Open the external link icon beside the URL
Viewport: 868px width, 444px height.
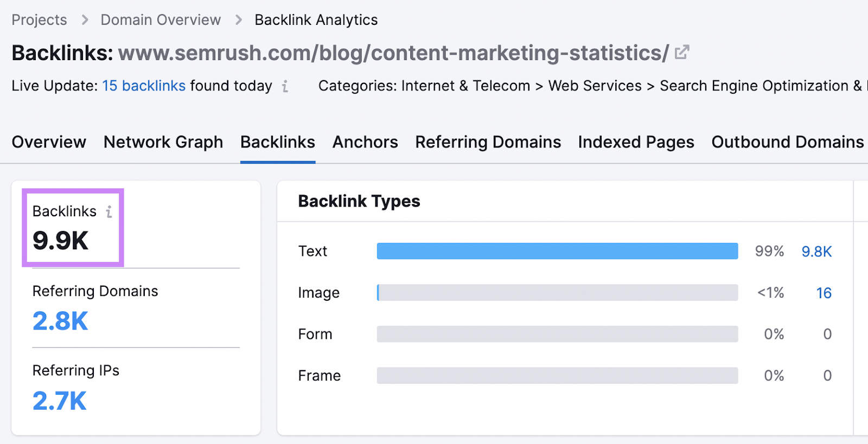click(682, 52)
